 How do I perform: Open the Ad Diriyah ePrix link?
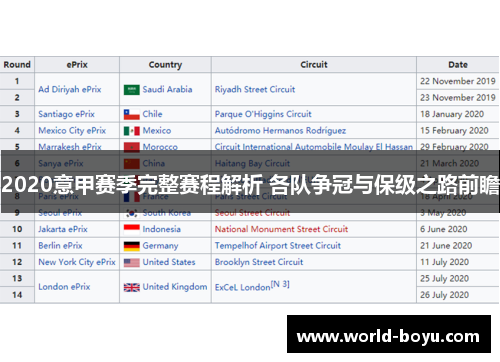tap(70, 89)
